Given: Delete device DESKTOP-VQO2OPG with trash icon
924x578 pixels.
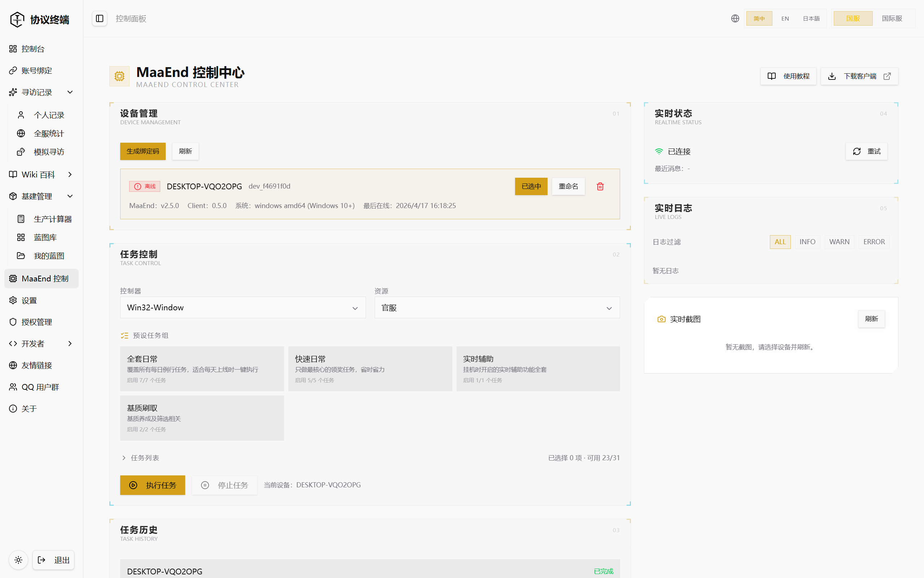Looking at the screenshot, I should pos(600,186).
